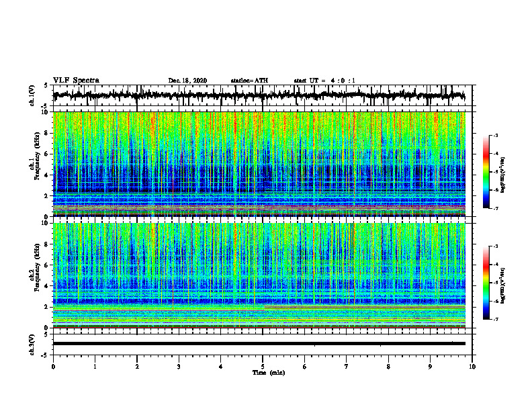Click the time axis tick label 10

point(472,367)
